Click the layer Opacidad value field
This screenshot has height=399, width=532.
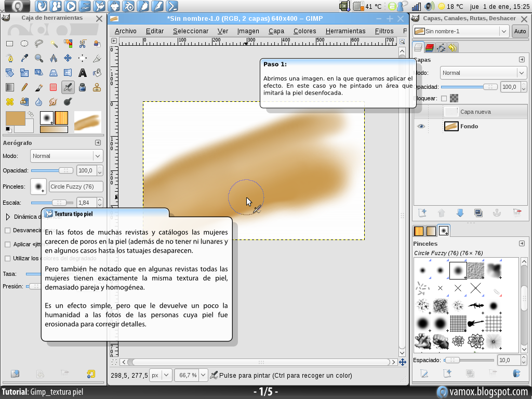510,87
